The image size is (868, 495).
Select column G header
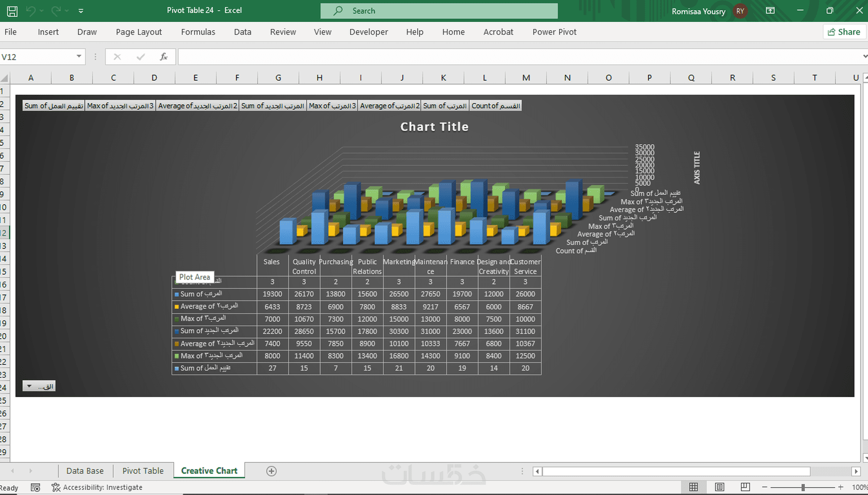click(278, 78)
